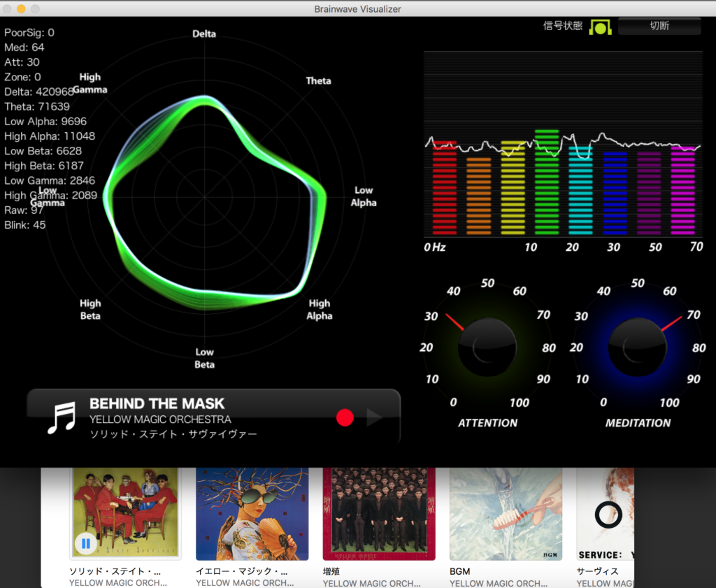716x588 pixels.
Task: Click the High Alpha label on the radar chart
Action: [x=319, y=310]
